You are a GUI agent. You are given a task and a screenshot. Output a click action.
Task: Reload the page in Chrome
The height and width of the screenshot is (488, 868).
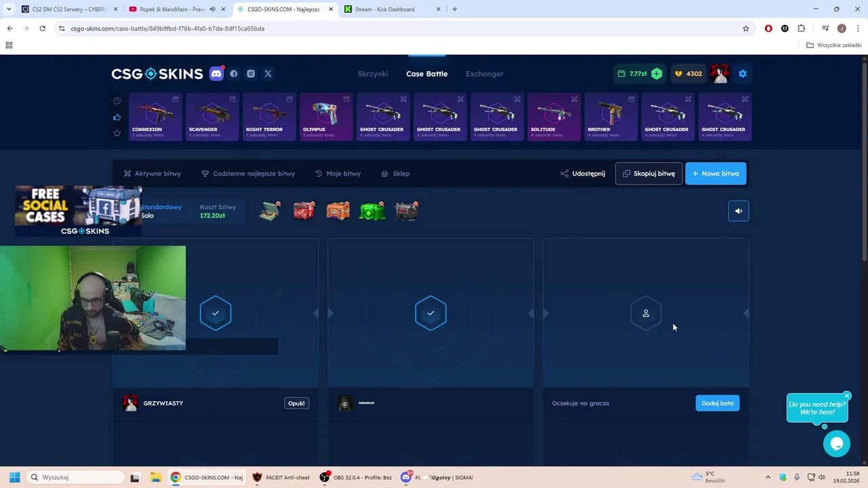tap(42, 28)
